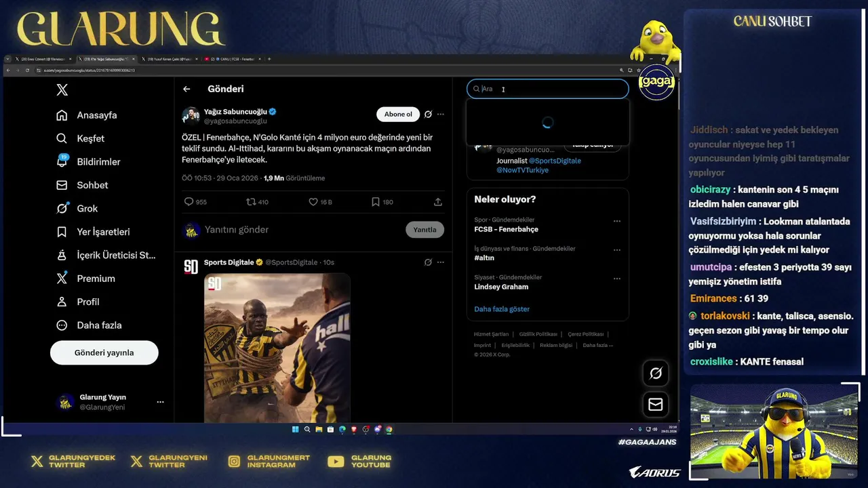Viewport: 868px width, 488px height.
Task: Open a new browser tab
Action: 269,59
